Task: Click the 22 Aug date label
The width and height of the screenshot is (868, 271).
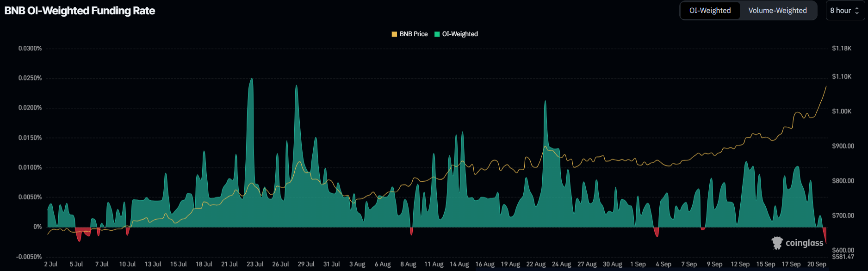Action: [x=536, y=264]
